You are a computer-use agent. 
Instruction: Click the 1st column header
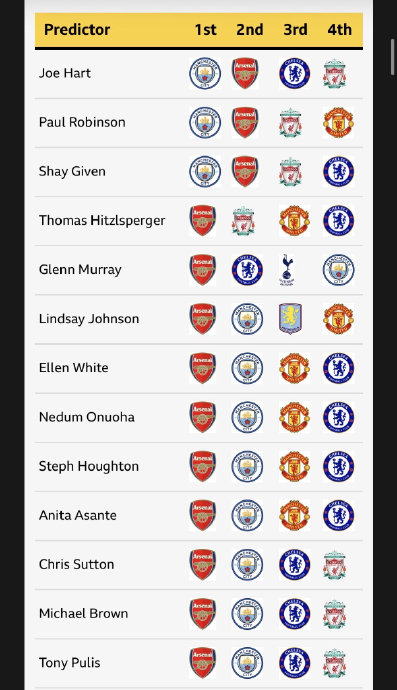206,29
